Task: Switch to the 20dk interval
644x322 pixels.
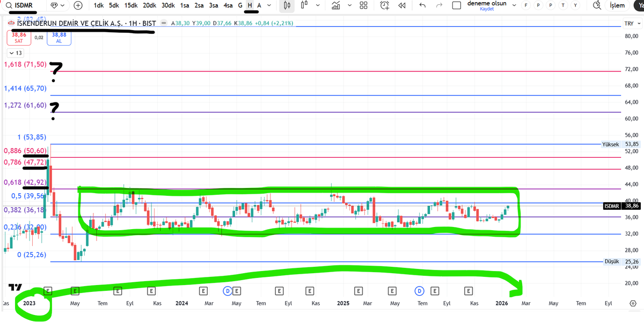Action: tap(150, 5)
